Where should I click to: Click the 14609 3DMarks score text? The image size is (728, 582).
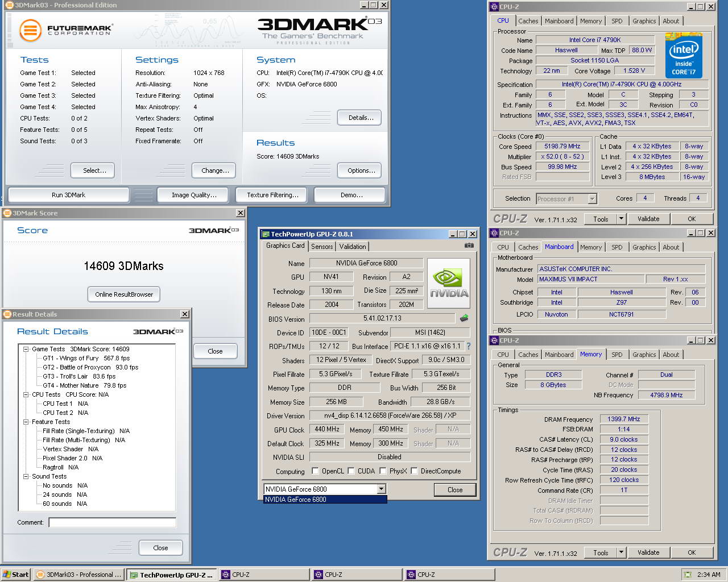pos(123,266)
